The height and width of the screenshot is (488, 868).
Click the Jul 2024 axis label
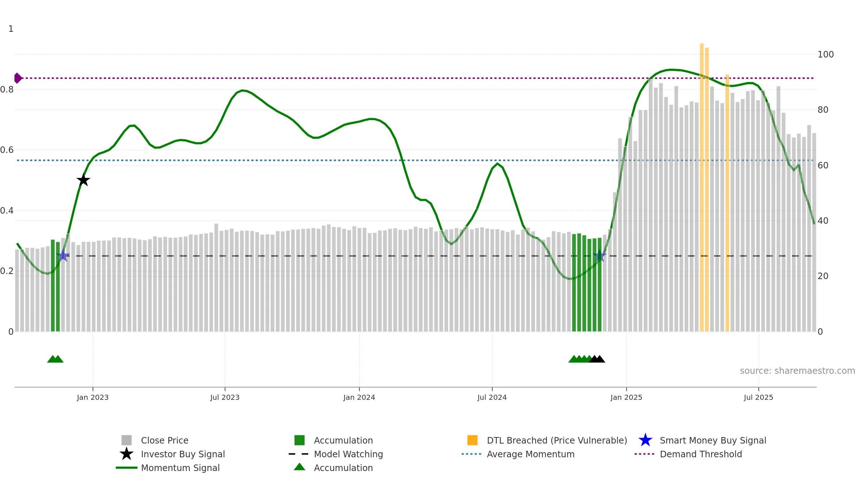(492, 397)
